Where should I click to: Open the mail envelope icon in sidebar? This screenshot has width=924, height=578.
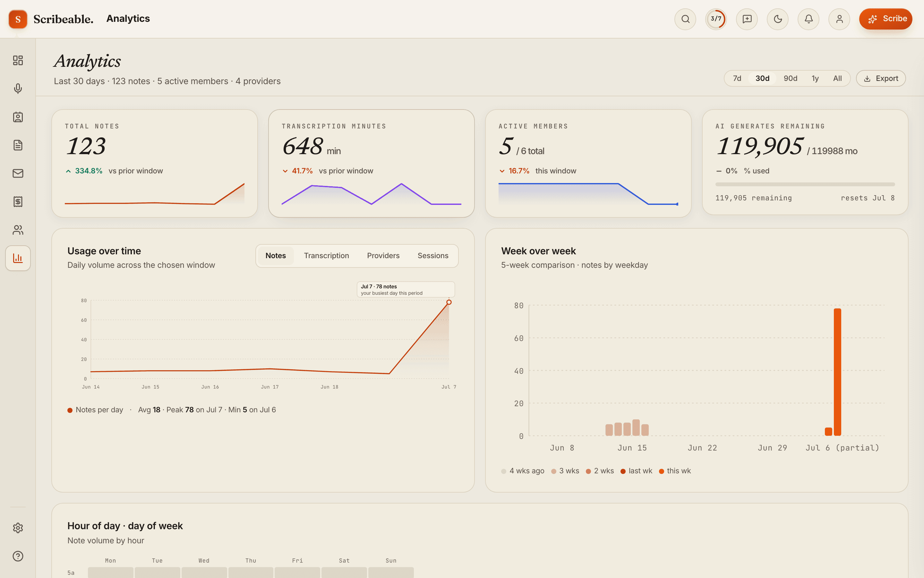[18, 173]
